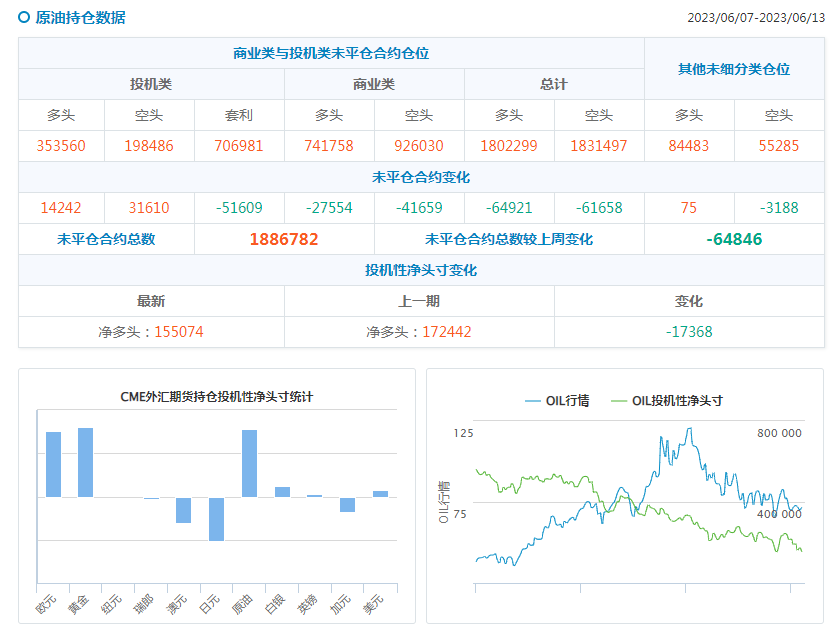Click the circle icon beside 原油持仓数据

click(24, 17)
